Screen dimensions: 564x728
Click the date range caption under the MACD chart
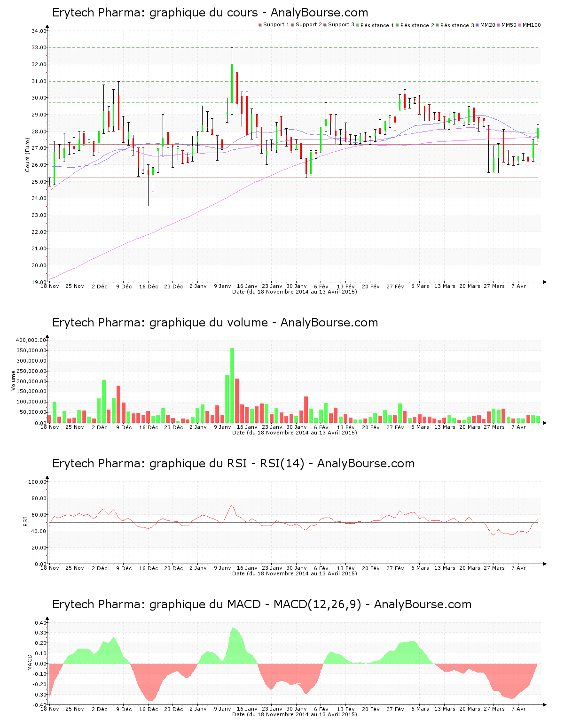coord(295,714)
